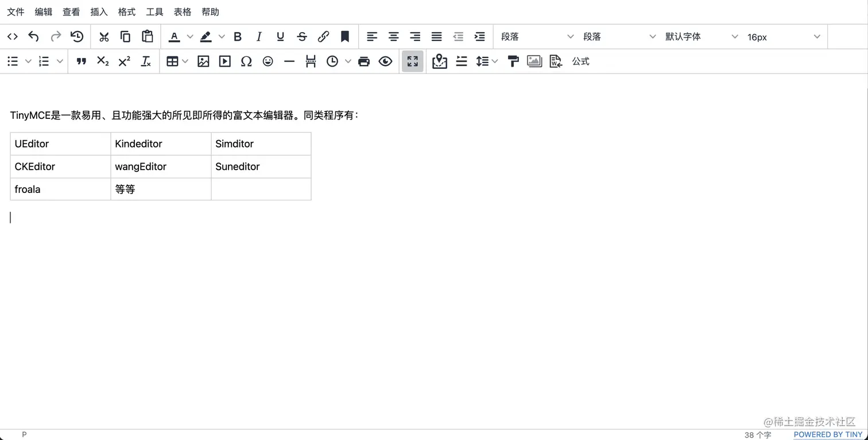The height and width of the screenshot is (440, 868).
Task: Decrease indent with outdent icon
Action: [x=458, y=37]
